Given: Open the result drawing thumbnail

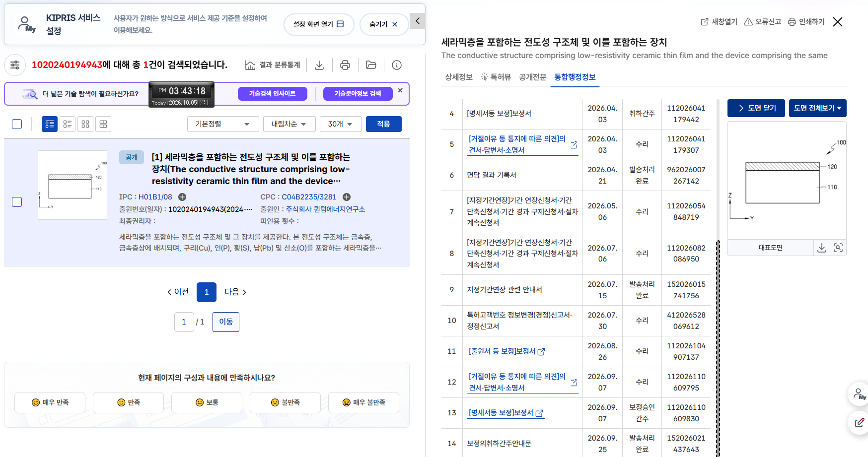Looking at the screenshot, I should point(72,185).
